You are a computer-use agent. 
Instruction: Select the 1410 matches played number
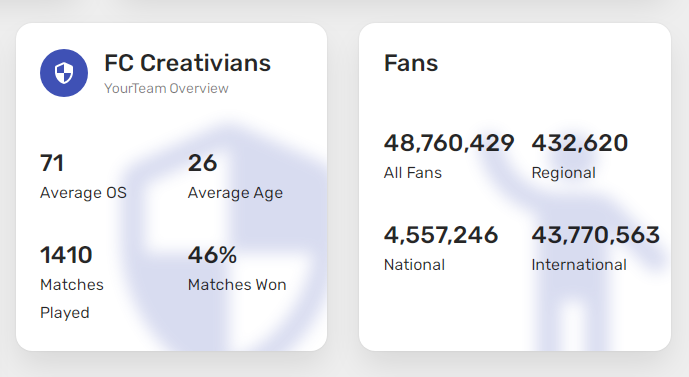click(66, 255)
